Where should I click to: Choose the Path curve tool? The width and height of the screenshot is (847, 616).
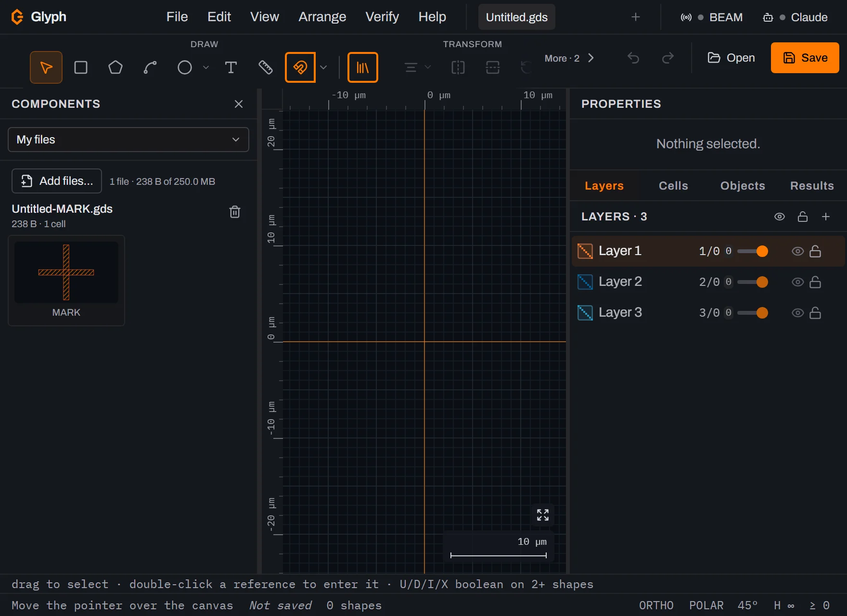pyautogui.click(x=150, y=67)
